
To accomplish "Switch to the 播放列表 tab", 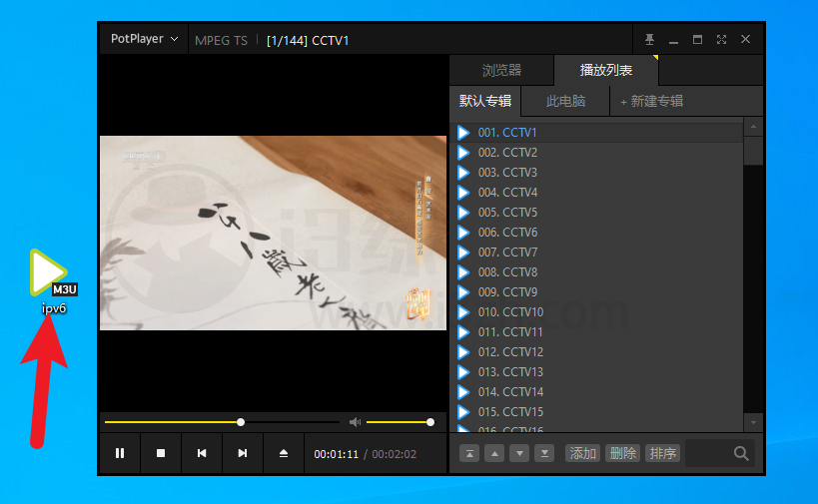I will point(605,70).
